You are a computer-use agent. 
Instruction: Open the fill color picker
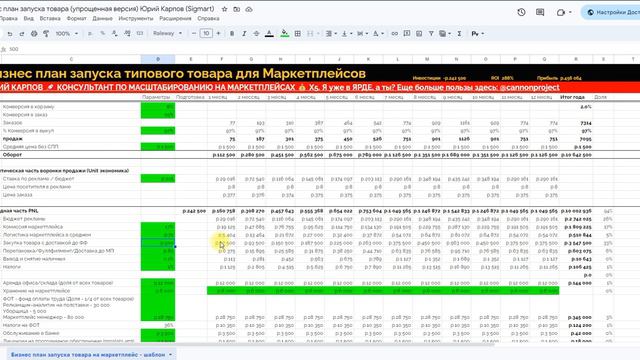point(284,33)
